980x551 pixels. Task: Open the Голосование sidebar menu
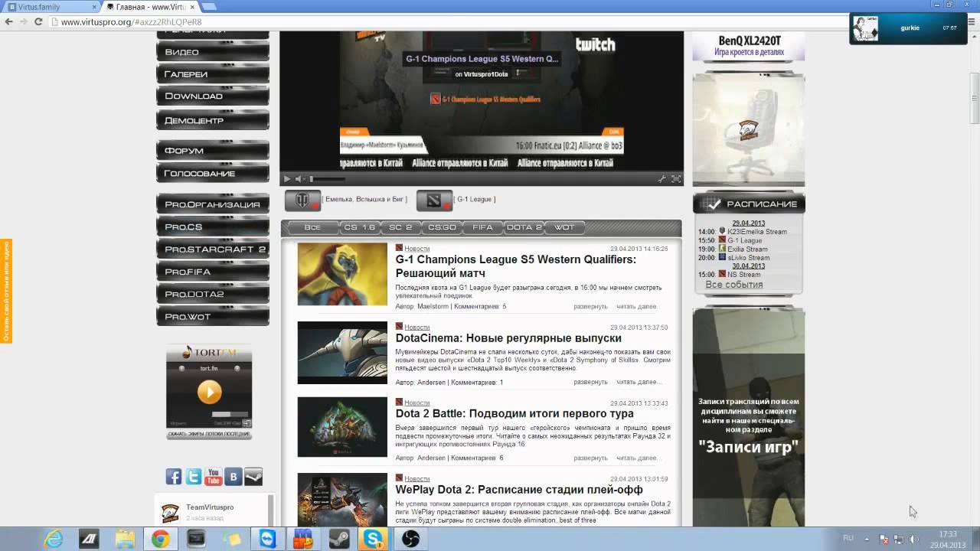click(213, 173)
